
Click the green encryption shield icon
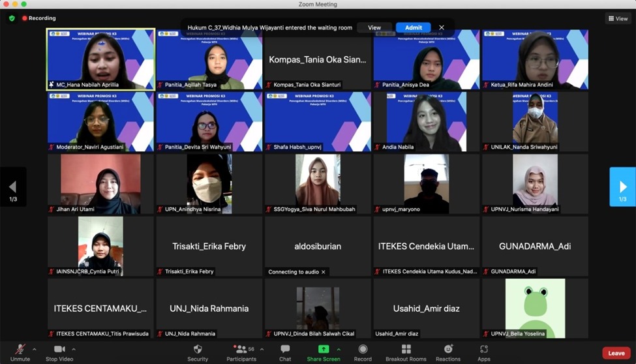[x=12, y=18]
